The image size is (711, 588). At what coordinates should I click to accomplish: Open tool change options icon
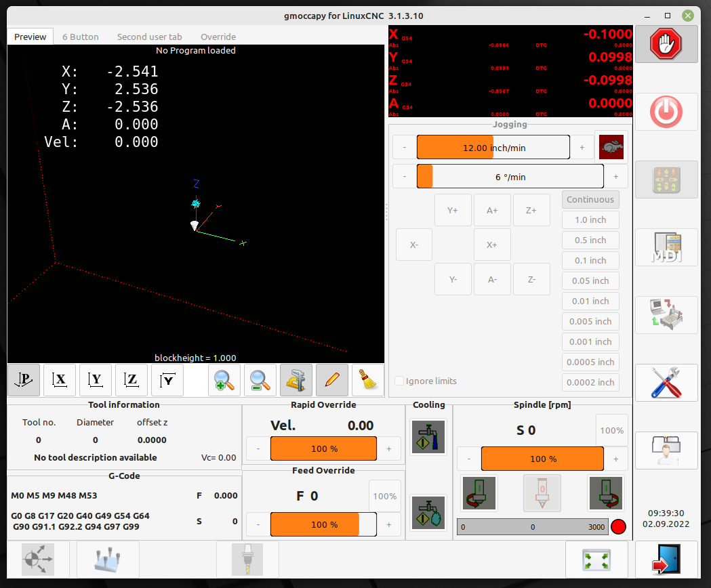pyautogui.click(x=247, y=560)
